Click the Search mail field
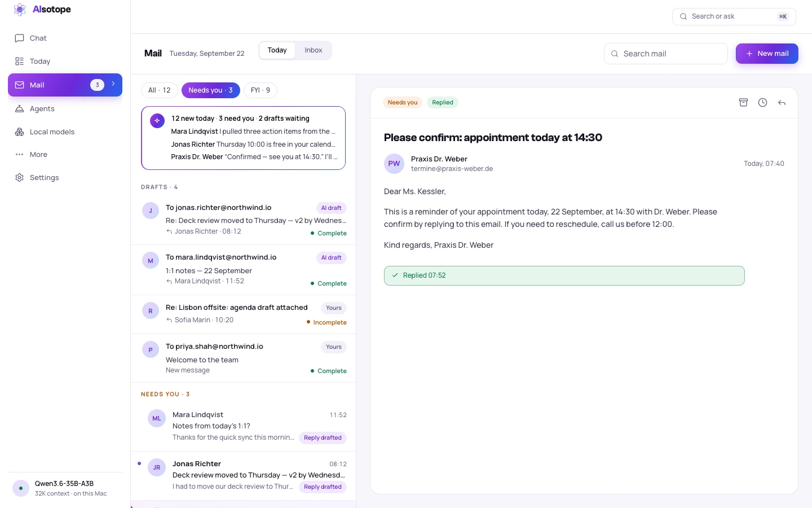This screenshot has width=812, height=508. tap(665, 54)
